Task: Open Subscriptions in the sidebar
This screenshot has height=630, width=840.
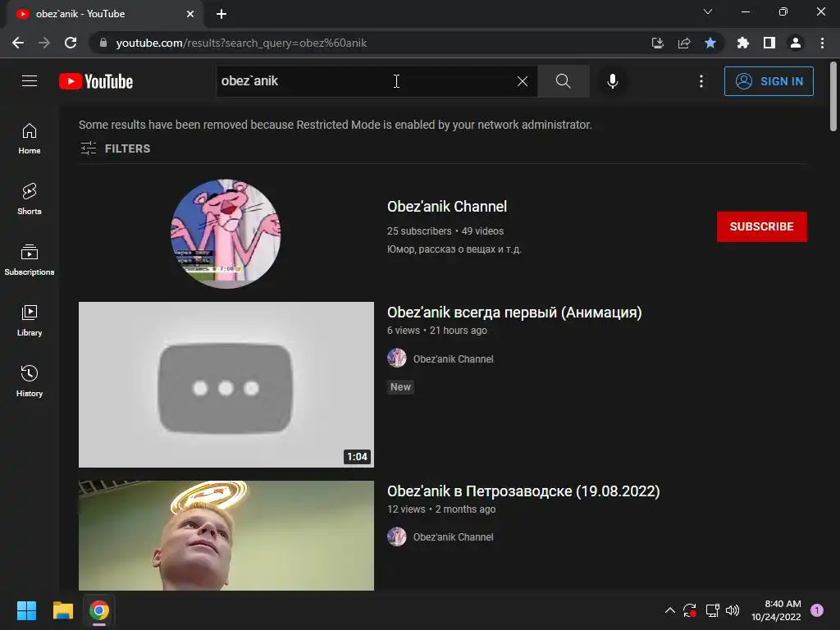Action: tap(30, 260)
